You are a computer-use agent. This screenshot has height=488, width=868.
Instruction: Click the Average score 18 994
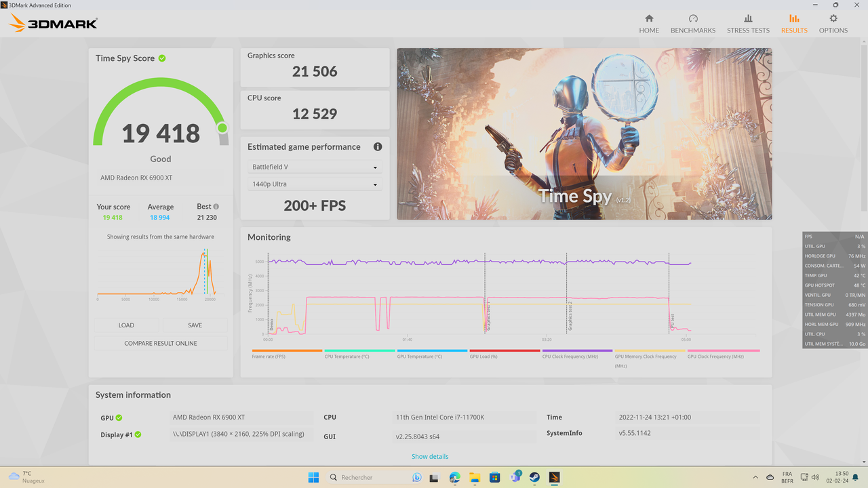pyautogui.click(x=160, y=218)
